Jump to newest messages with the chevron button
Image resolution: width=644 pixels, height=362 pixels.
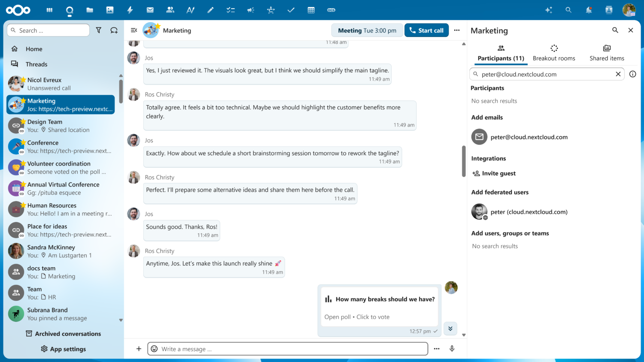click(x=450, y=328)
